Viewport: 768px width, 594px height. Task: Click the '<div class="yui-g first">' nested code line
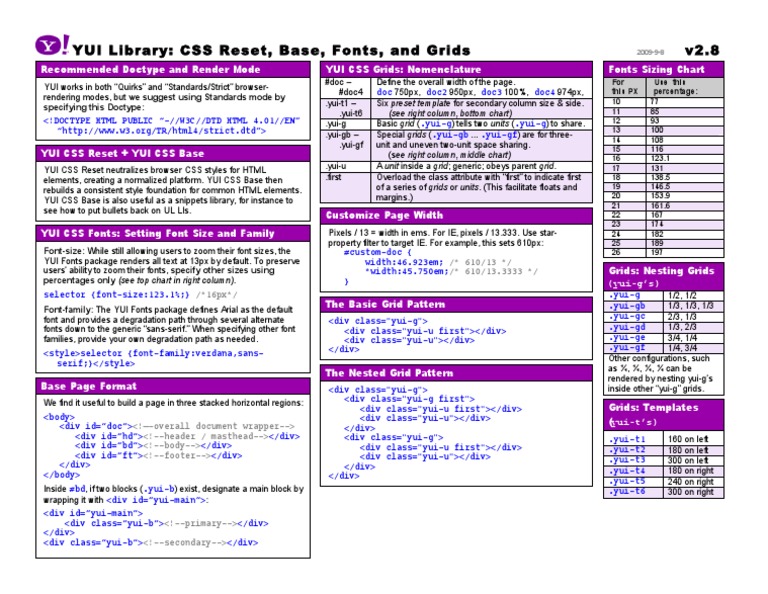click(409, 399)
